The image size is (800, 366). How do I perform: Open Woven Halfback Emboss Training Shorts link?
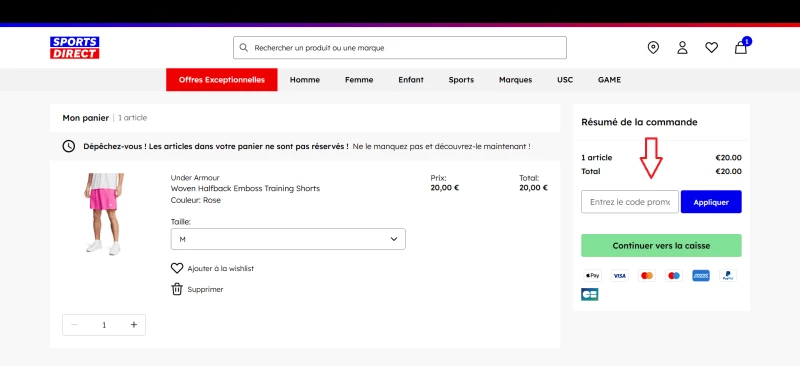click(245, 188)
